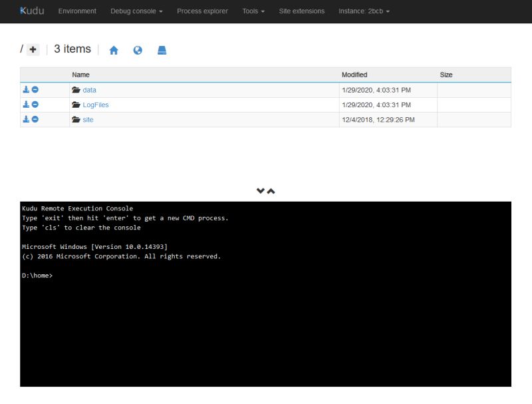This screenshot has width=532, height=404.
Task: Expand the Instance: 2bcb dropdown
Action: [364, 11]
